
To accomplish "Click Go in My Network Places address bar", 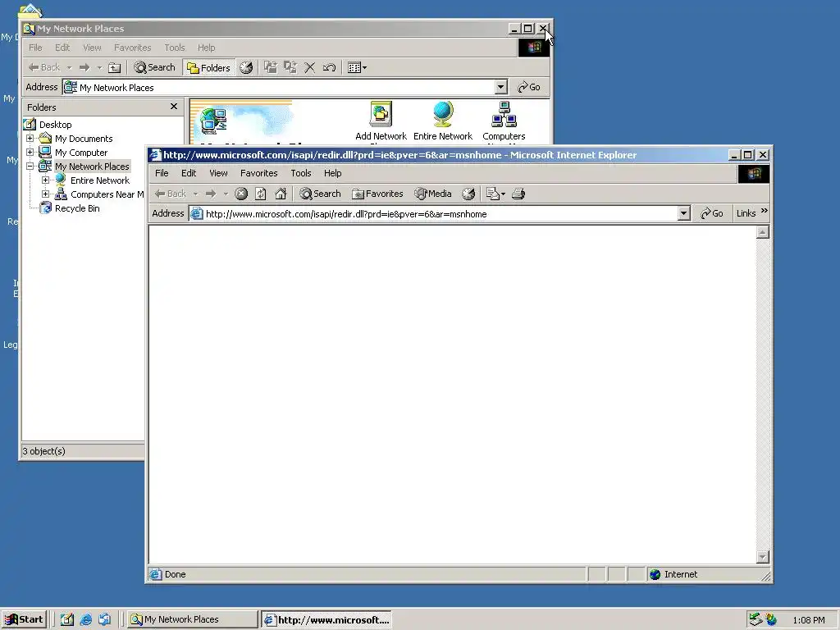I will click(529, 87).
